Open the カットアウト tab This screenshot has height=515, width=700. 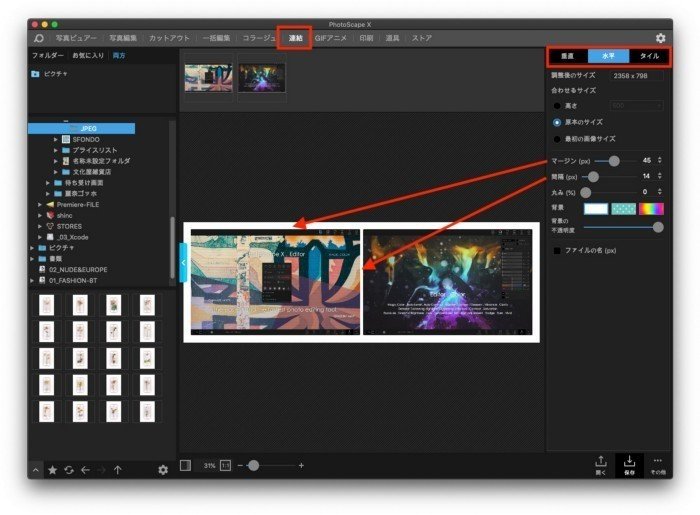(169, 38)
